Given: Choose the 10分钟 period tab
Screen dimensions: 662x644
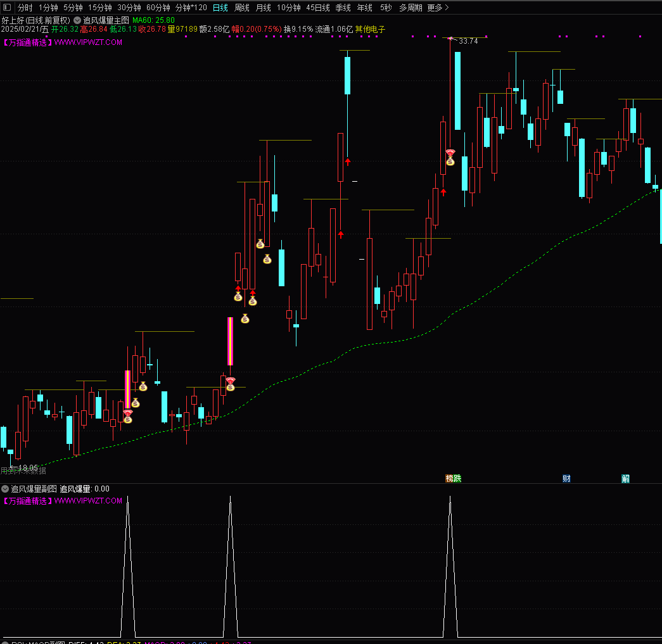Looking at the screenshot, I should 289,8.
